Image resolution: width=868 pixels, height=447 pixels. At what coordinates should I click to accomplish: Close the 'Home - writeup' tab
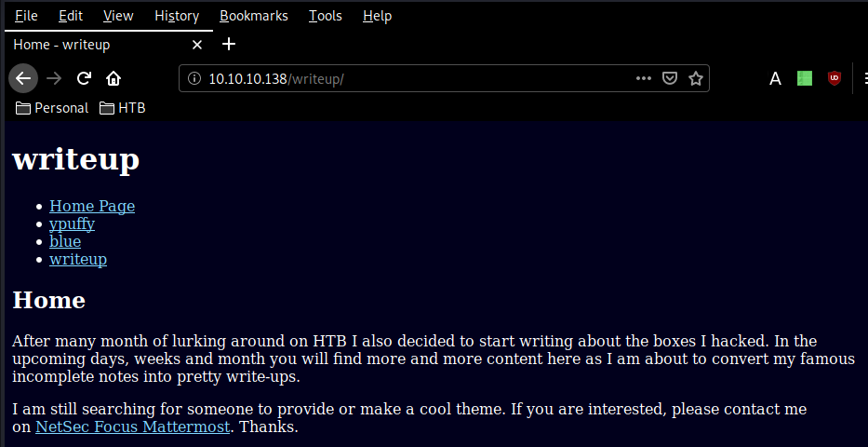pos(196,44)
